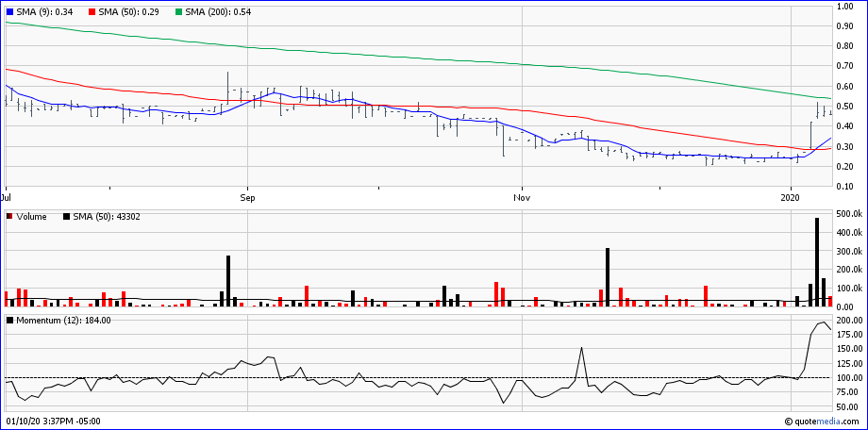Click the tallest volume bar in January 2020
The image size is (868, 430).
[x=816, y=262]
